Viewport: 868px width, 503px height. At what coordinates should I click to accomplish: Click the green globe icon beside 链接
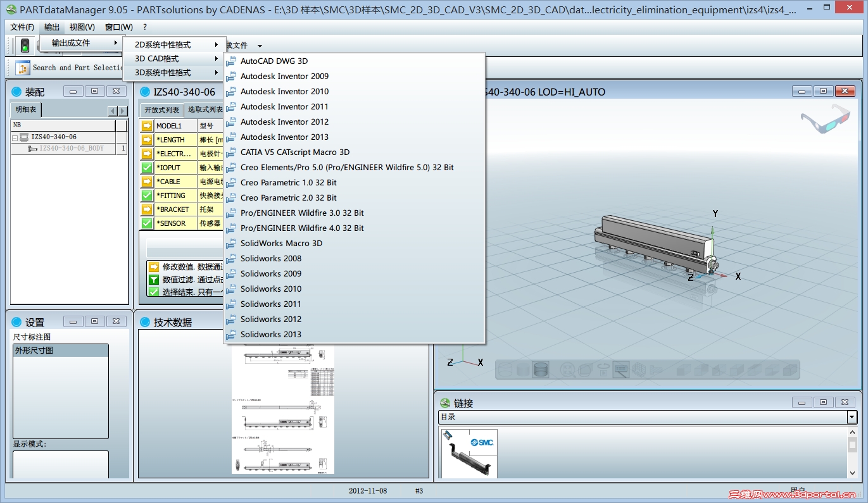pyautogui.click(x=444, y=403)
